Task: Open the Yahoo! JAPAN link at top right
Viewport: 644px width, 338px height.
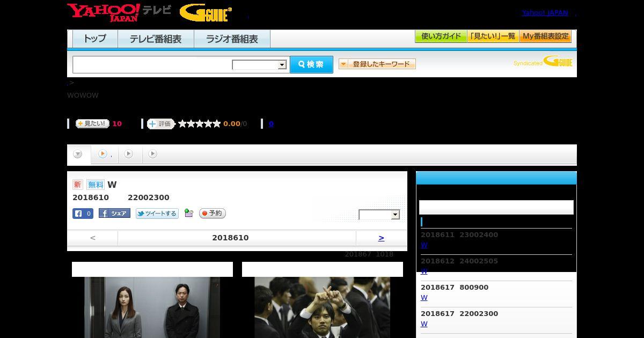Action: (545, 12)
